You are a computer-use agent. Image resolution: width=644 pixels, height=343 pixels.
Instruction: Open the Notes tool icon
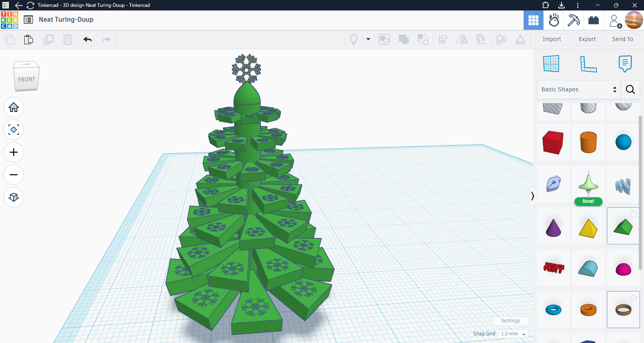(x=625, y=64)
